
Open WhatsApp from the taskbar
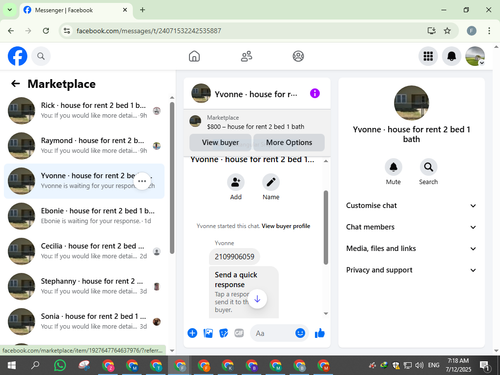[60, 366]
